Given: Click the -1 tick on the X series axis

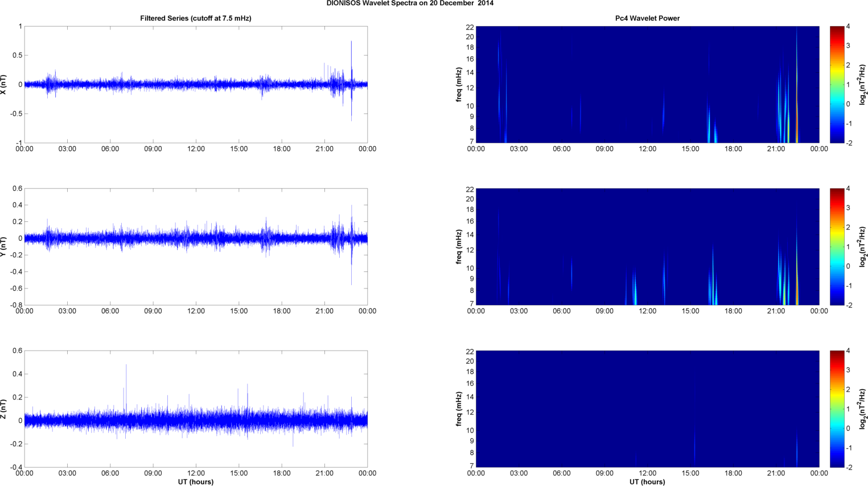Looking at the screenshot, I should (x=19, y=143).
